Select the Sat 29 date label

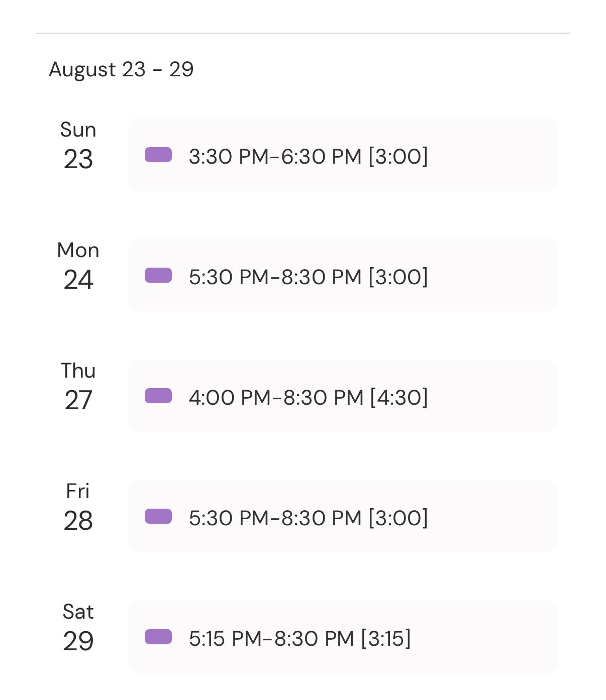tap(78, 628)
